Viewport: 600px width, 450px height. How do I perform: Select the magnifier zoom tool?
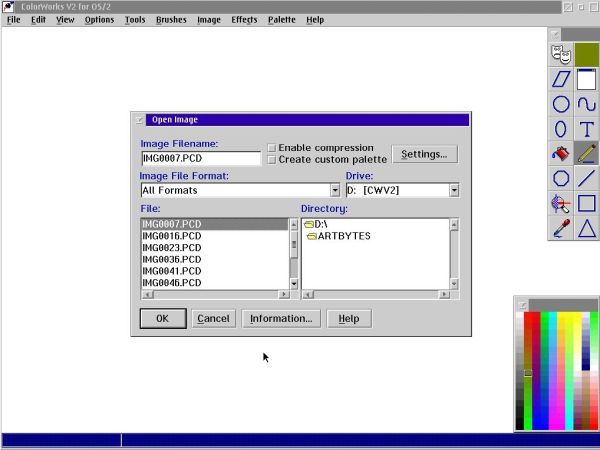[x=561, y=203]
